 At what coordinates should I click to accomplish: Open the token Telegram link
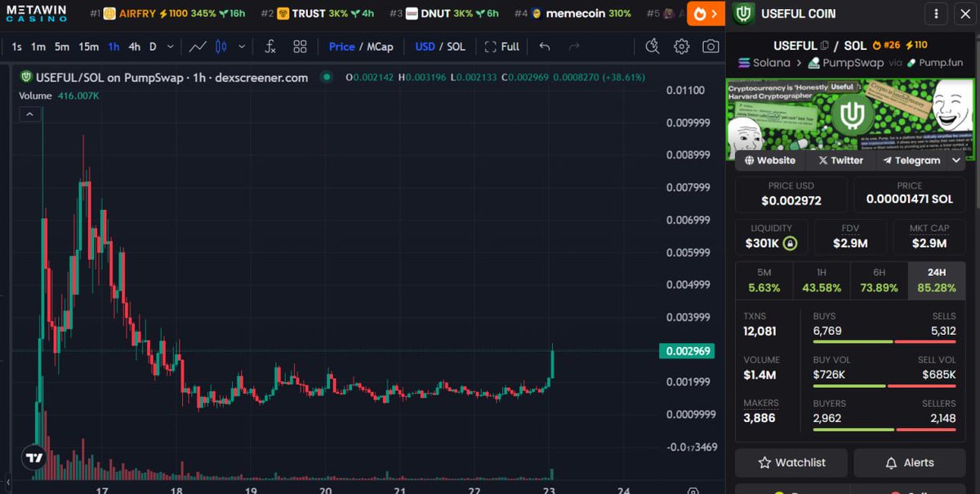912,160
